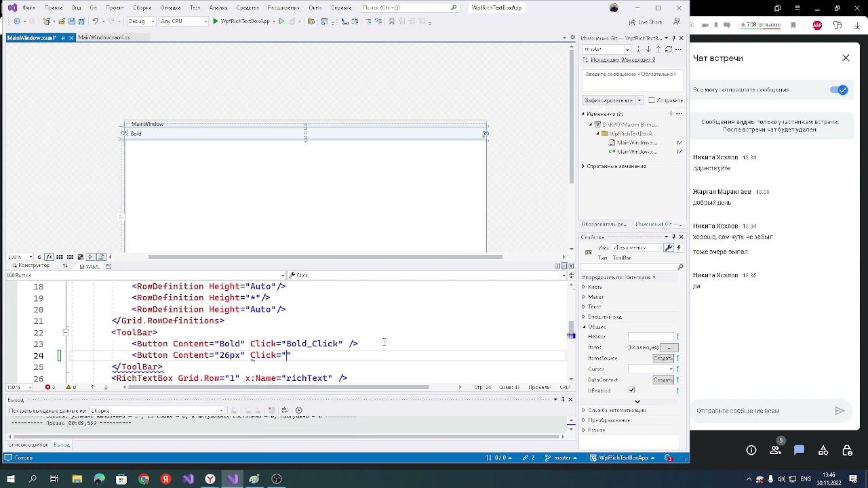Expand the 'Спрятанные изменения' stashes section
This screenshot has width=868, height=488.
pos(583,166)
